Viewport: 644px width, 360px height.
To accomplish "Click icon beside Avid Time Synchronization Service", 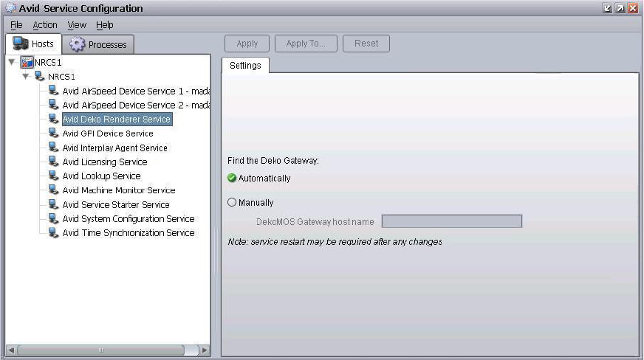I will [x=53, y=232].
